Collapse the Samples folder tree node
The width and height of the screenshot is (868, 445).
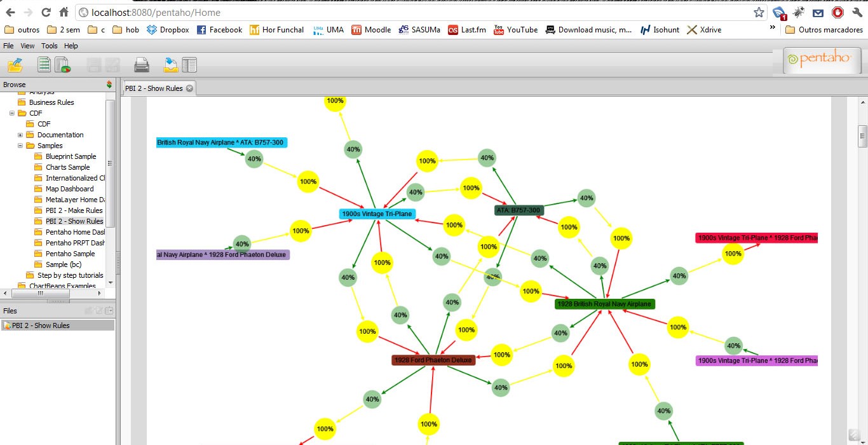coord(20,146)
